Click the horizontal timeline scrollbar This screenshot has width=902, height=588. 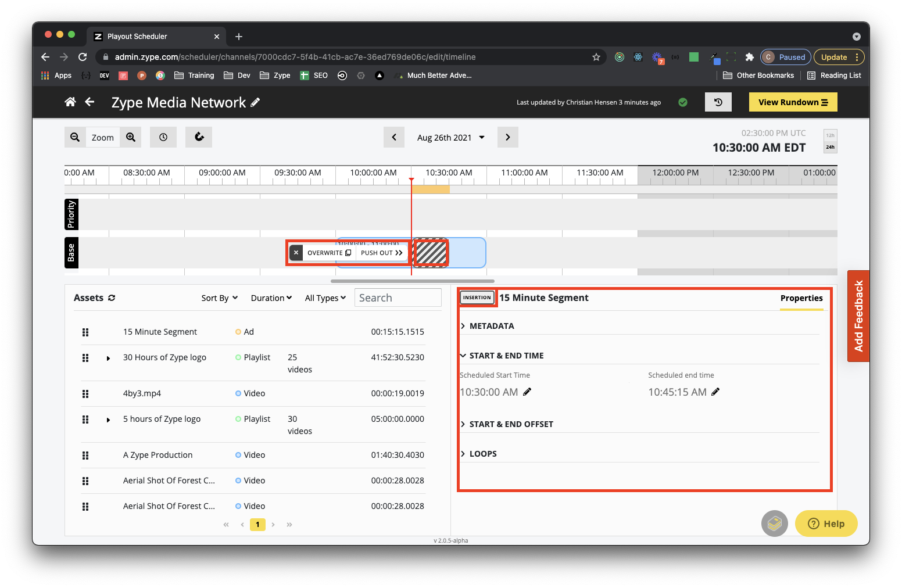click(413, 281)
